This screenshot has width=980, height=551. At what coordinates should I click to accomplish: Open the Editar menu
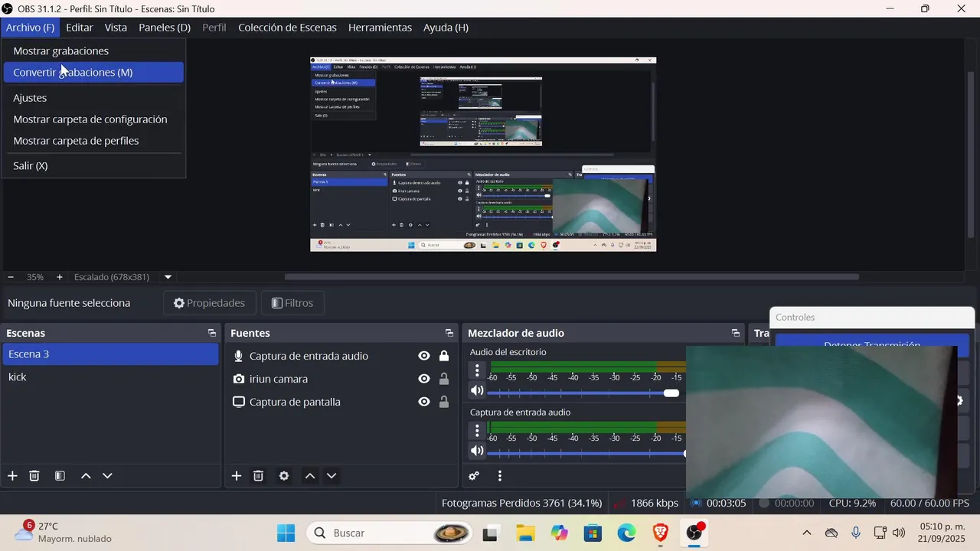79,28
